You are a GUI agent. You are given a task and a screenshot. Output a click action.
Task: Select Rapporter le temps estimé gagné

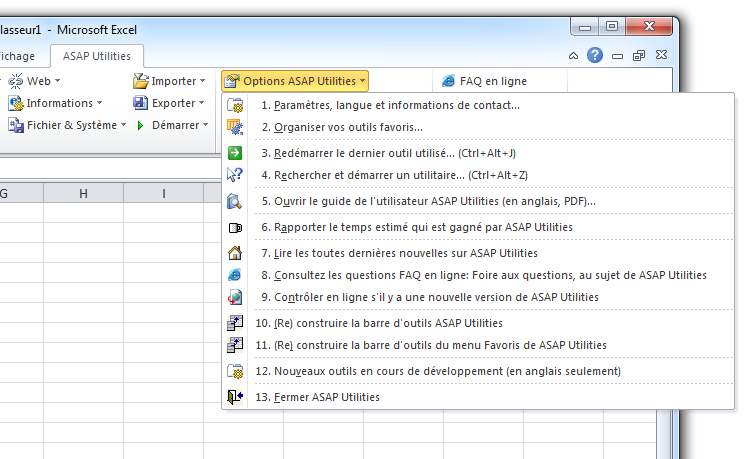[x=478, y=227]
